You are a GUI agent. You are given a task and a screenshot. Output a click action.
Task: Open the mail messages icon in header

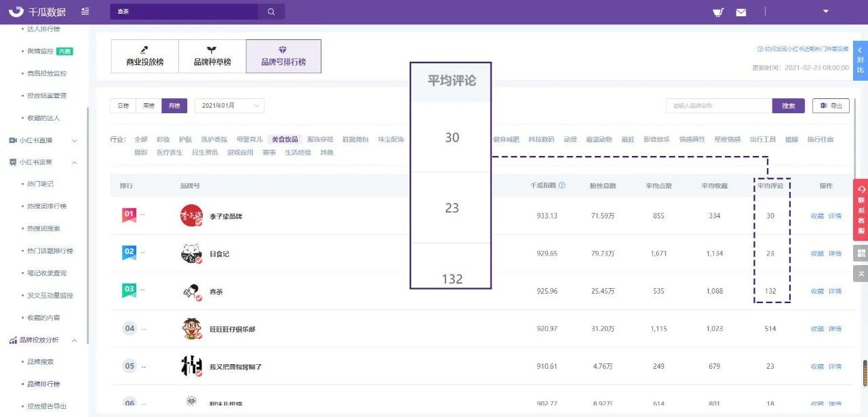741,12
